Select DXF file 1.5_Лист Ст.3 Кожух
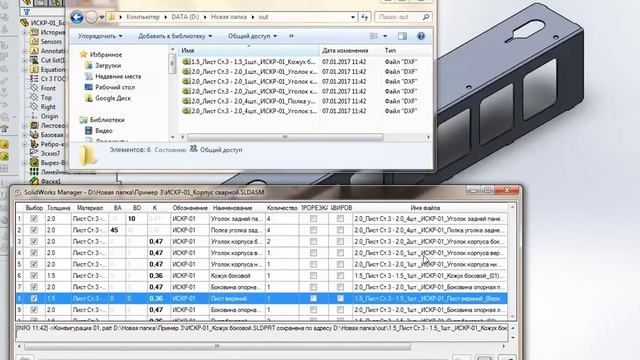This screenshot has height=360, width=640. pos(249,62)
